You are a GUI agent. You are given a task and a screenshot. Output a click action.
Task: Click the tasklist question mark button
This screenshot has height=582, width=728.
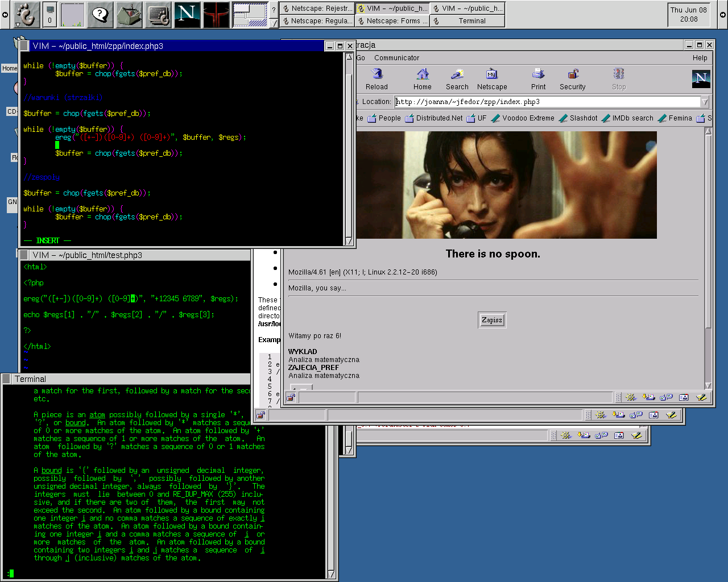point(274,9)
